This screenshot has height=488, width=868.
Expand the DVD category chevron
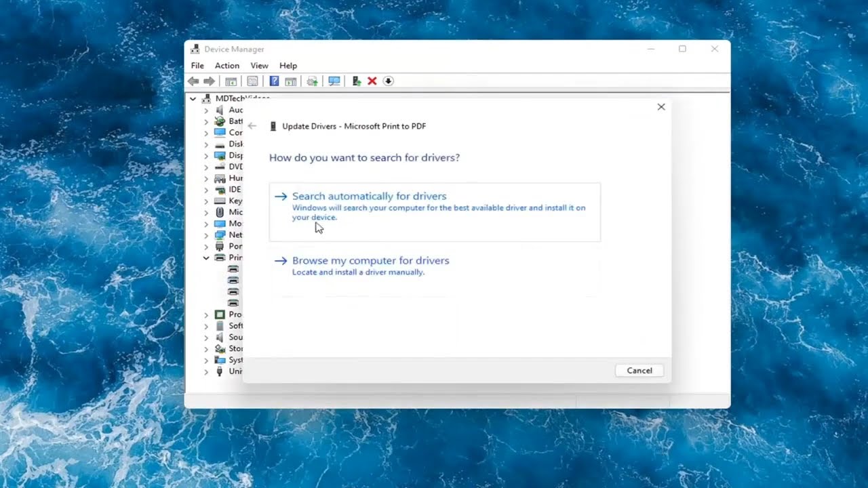point(206,167)
